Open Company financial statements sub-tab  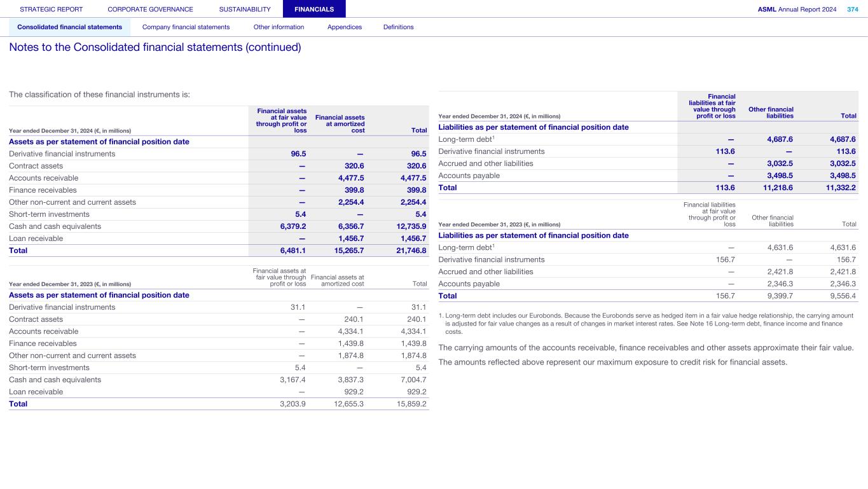coord(186,27)
